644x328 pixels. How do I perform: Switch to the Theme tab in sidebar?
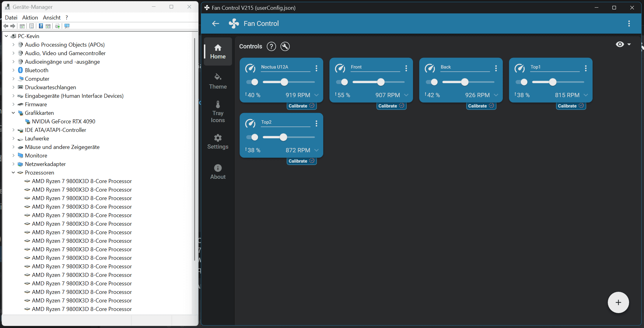tap(218, 81)
